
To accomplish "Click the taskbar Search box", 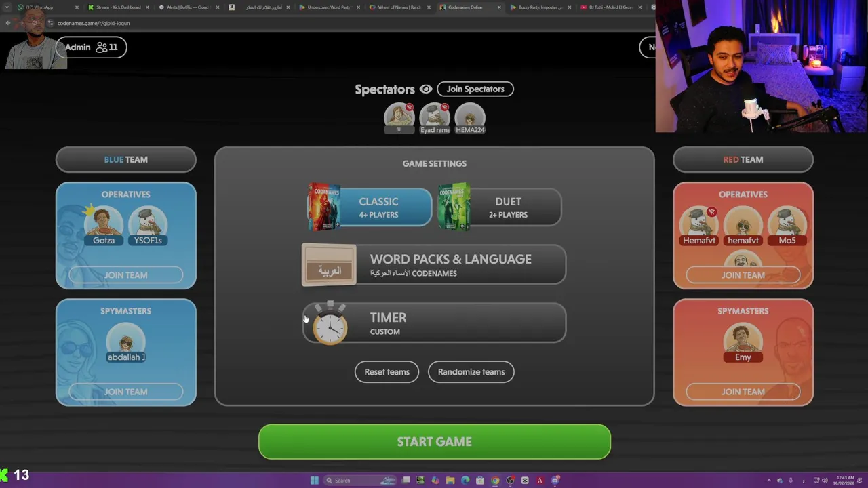I will tap(360, 481).
